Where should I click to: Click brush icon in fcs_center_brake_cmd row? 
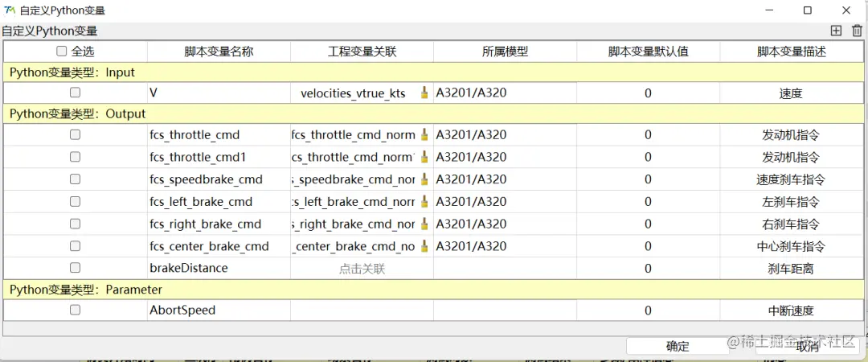pos(424,245)
